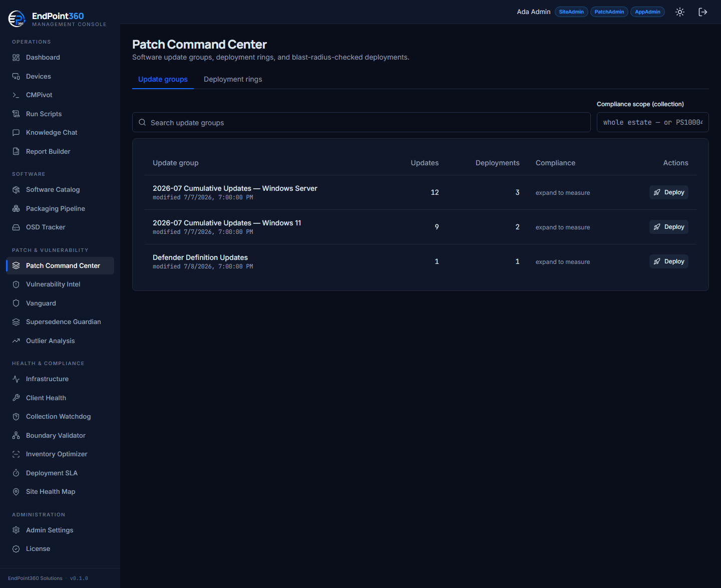
Task: Open the Client Health page
Action: pos(60,398)
